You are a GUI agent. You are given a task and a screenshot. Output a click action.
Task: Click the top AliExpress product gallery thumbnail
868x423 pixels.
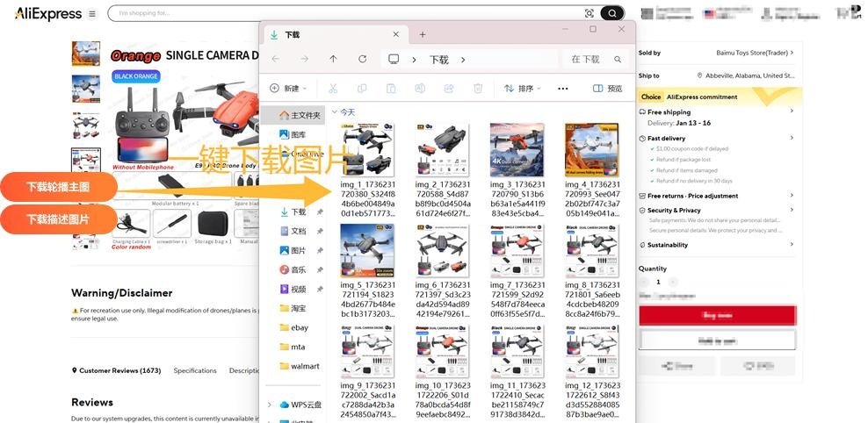86,54
